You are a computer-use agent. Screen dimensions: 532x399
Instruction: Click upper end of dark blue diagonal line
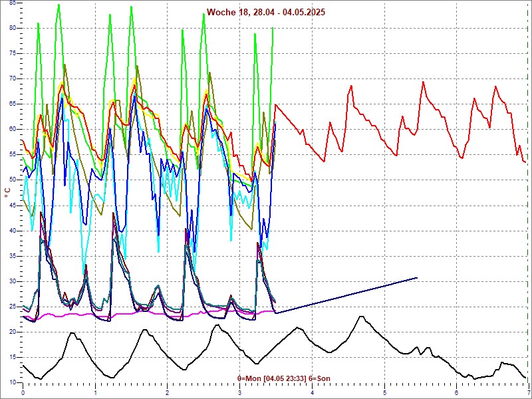(417, 277)
